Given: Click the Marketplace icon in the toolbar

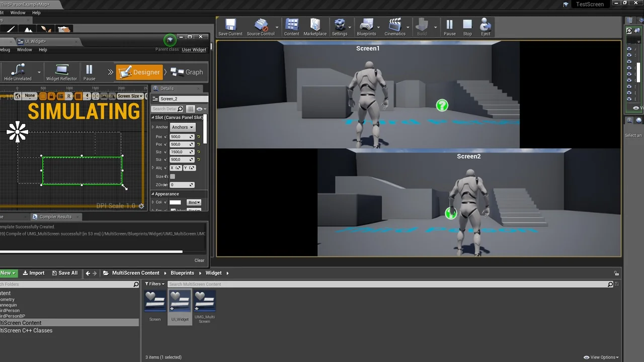Looking at the screenshot, I should coord(315,26).
